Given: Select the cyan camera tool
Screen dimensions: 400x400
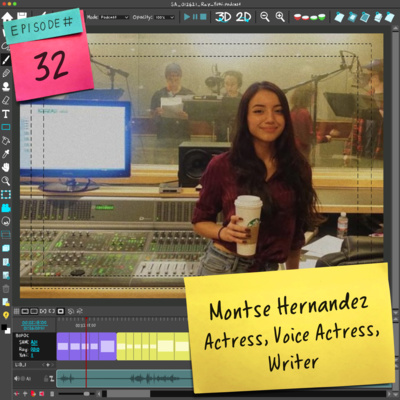Looking at the screenshot, I should 6,208.
